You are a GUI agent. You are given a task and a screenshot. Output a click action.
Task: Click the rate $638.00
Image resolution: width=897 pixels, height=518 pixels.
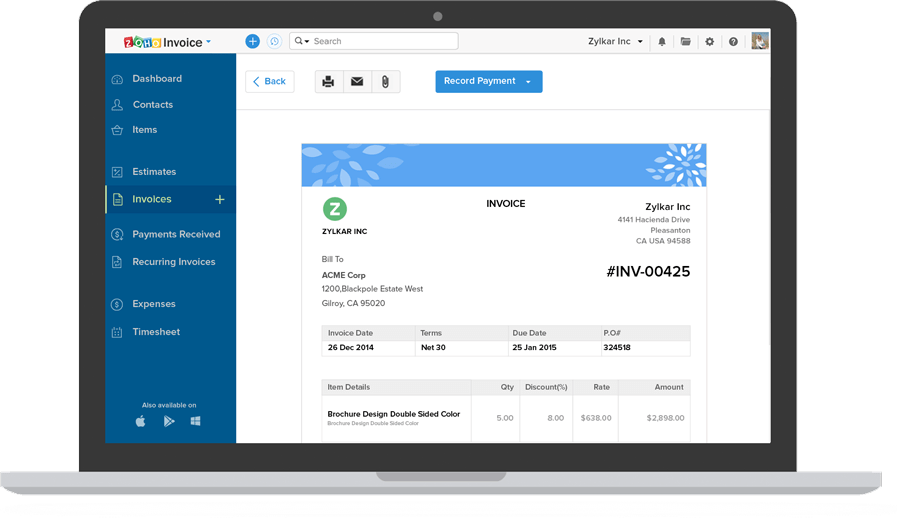click(596, 418)
